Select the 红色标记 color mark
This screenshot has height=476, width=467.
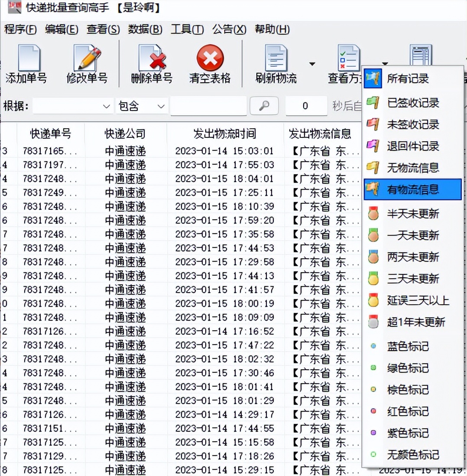(407, 411)
